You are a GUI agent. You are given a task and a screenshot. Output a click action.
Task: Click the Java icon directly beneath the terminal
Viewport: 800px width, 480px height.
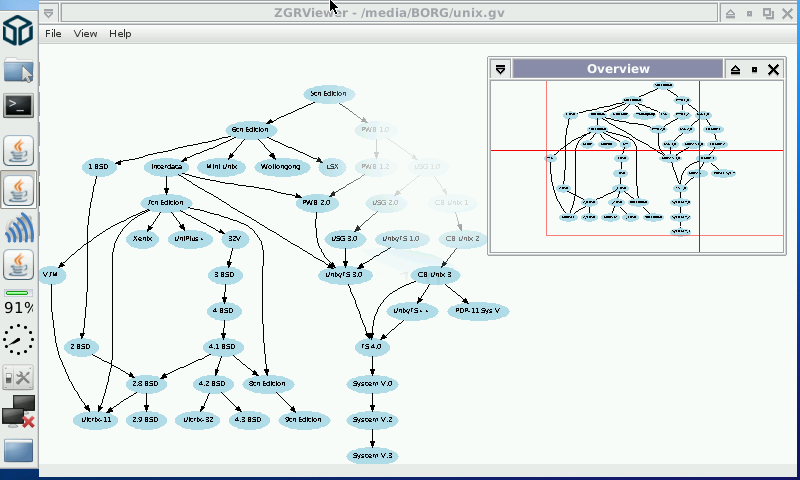(18, 150)
